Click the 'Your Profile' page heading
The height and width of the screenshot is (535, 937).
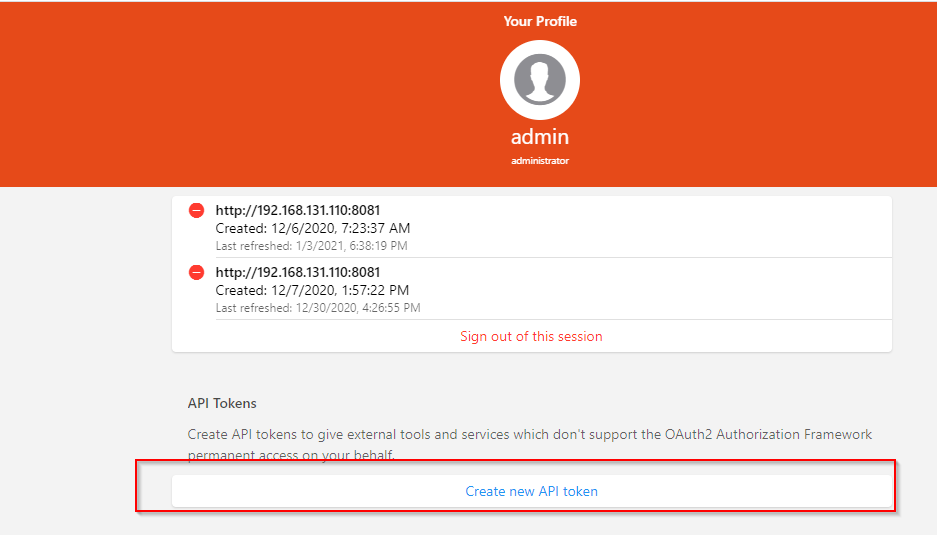point(540,21)
